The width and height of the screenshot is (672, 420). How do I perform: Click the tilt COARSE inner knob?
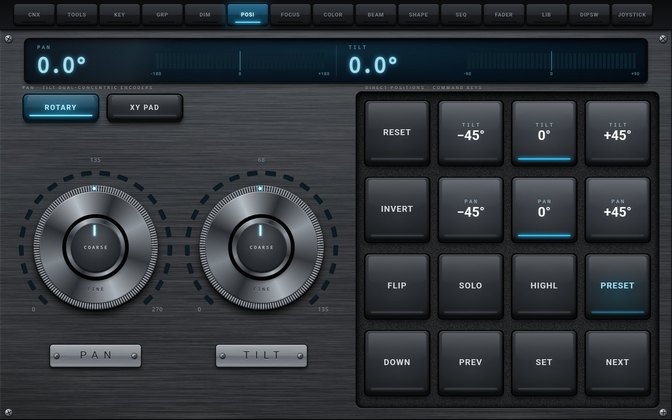(261, 247)
